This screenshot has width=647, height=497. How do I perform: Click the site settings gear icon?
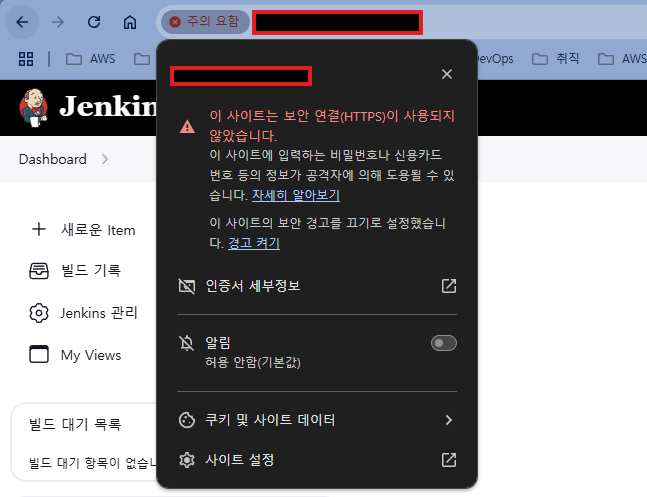click(187, 460)
